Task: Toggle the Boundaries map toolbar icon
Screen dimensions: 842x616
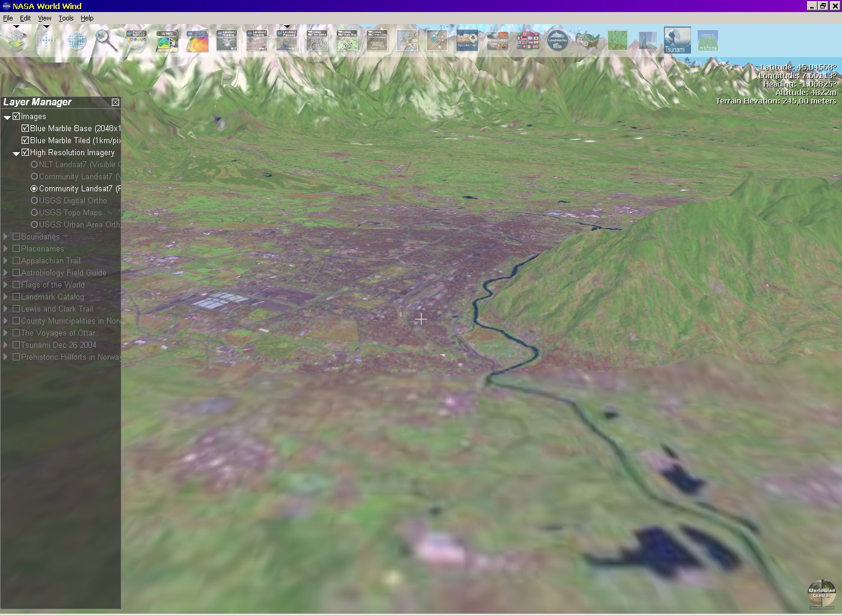Action: point(407,40)
